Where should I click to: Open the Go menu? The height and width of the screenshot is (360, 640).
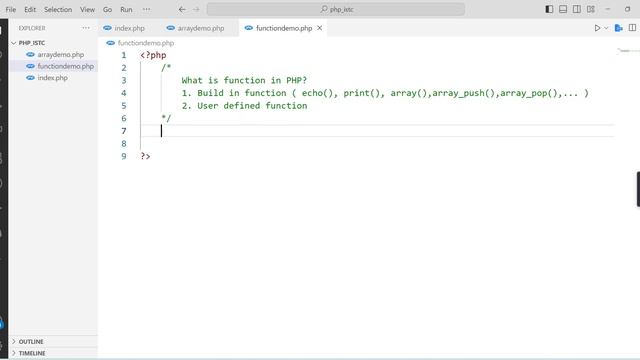tap(107, 9)
